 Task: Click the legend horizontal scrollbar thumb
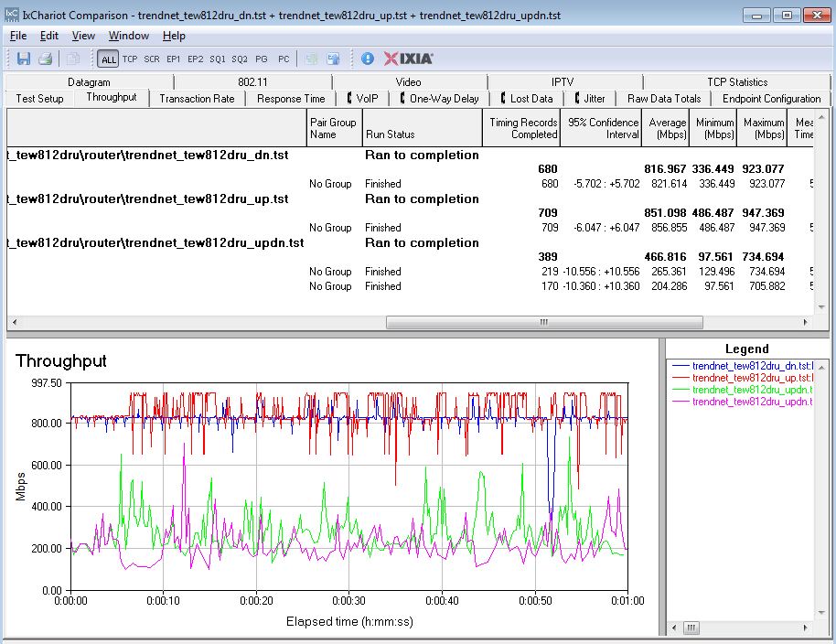coord(691,628)
